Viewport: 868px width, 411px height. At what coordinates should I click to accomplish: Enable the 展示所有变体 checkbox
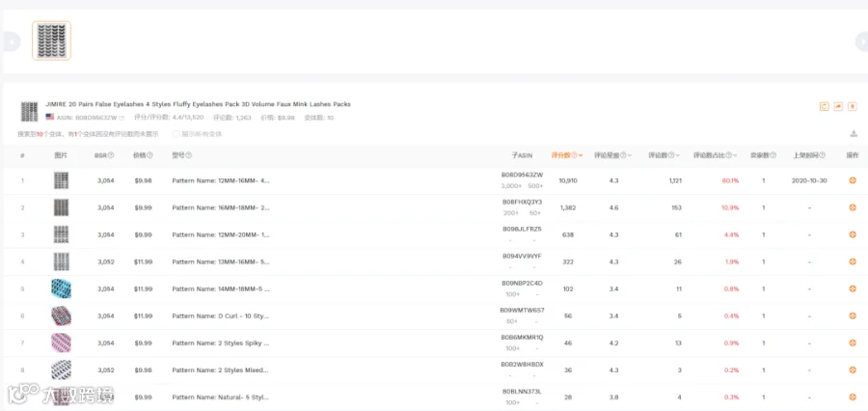click(x=176, y=134)
